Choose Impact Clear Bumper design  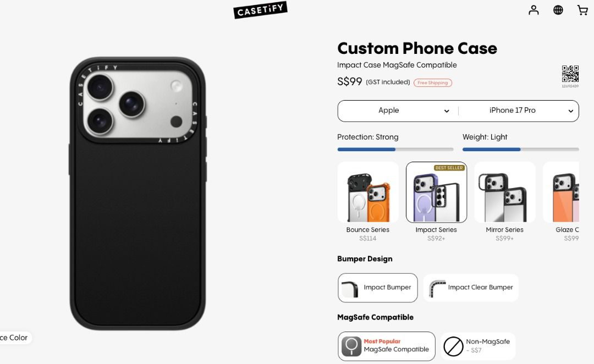[x=471, y=288]
